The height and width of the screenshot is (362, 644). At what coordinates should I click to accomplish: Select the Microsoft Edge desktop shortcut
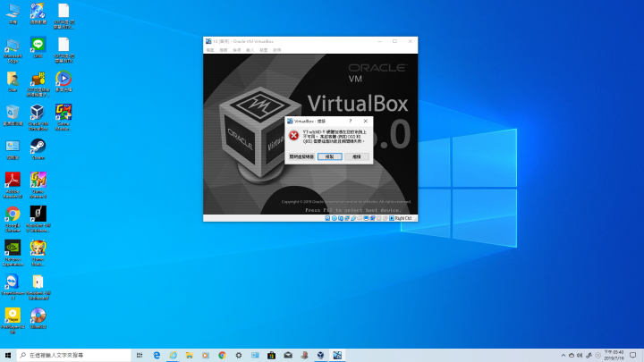point(13,50)
